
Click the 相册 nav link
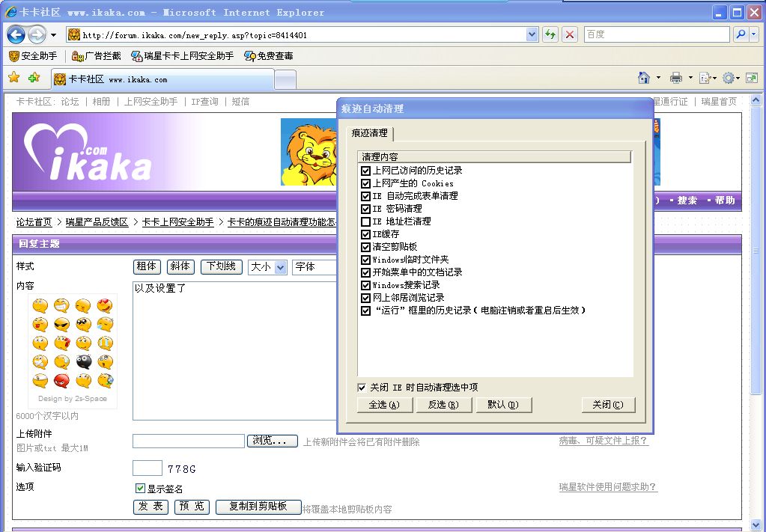(x=101, y=102)
